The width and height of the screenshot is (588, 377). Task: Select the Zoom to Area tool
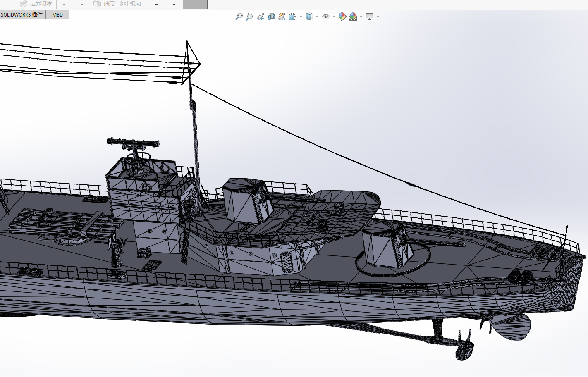click(249, 17)
